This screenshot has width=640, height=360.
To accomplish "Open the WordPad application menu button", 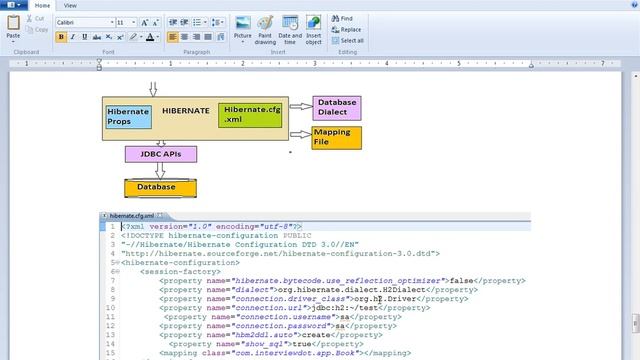I will (14, 5).
